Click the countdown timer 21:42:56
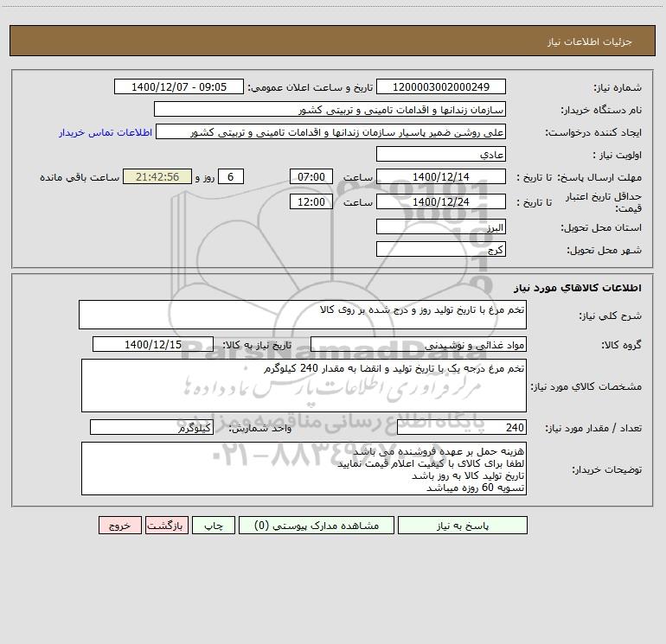The image size is (666, 644). [x=157, y=176]
